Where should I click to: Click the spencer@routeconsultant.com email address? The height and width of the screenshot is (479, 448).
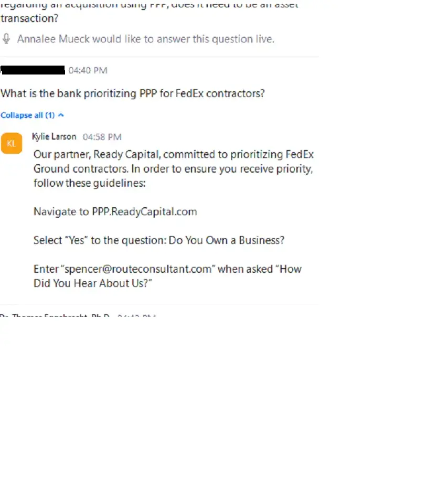tap(139, 269)
